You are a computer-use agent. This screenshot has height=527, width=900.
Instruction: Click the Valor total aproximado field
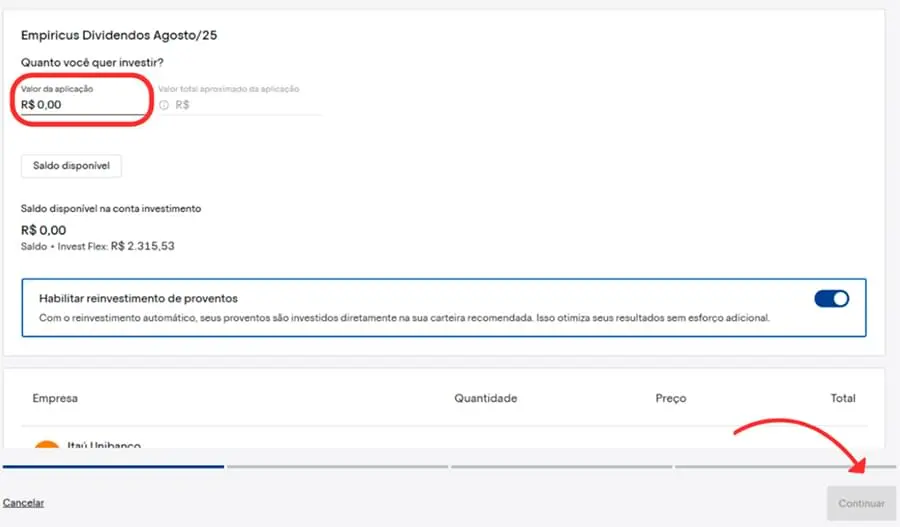click(x=245, y=104)
